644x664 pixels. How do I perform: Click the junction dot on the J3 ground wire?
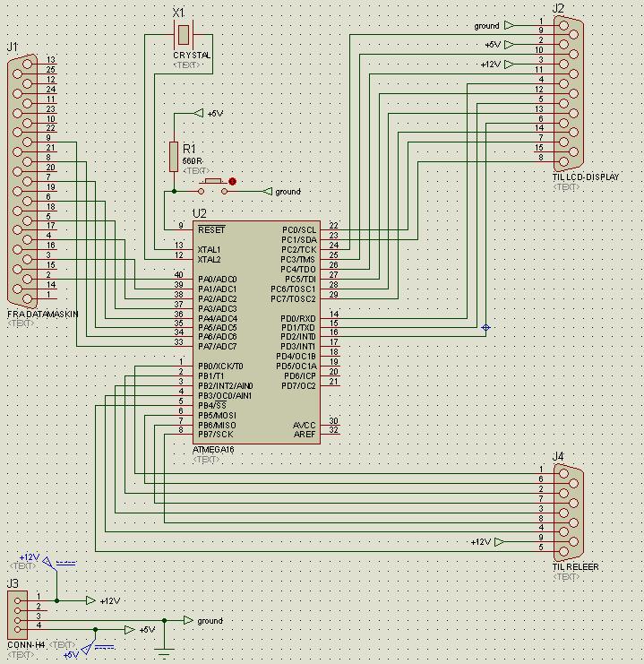point(164,620)
